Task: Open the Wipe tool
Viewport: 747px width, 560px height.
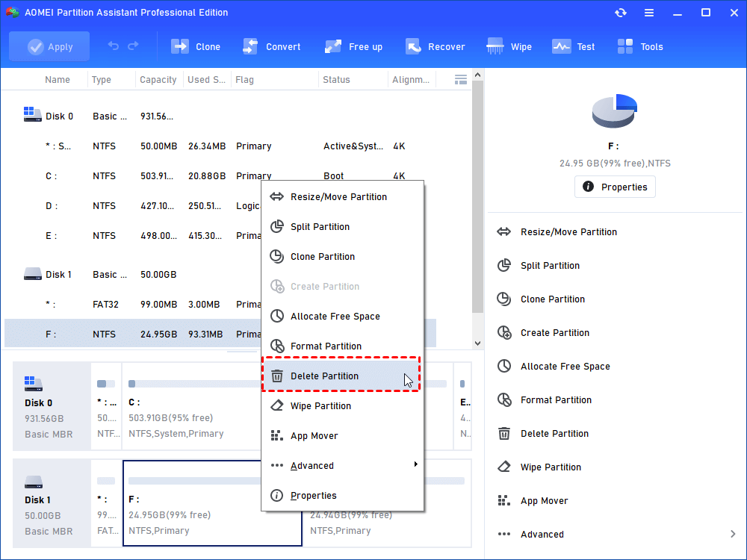Action: tap(509, 46)
